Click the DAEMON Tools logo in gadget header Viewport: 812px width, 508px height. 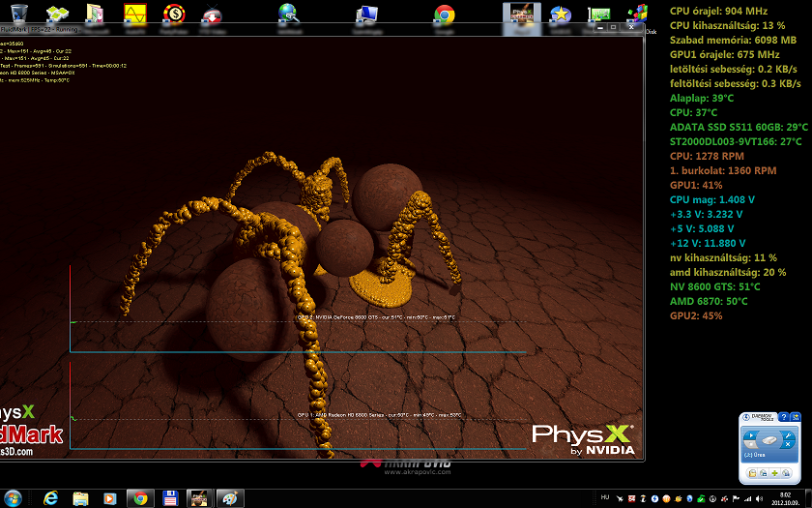click(x=746, y=417)
